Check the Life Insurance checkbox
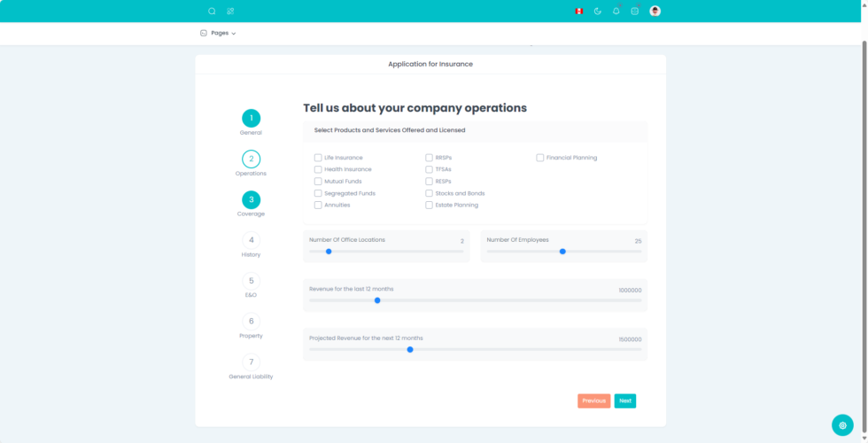This screenshot has width=868, height=443. pyautogui.click(x=318, y=158)
